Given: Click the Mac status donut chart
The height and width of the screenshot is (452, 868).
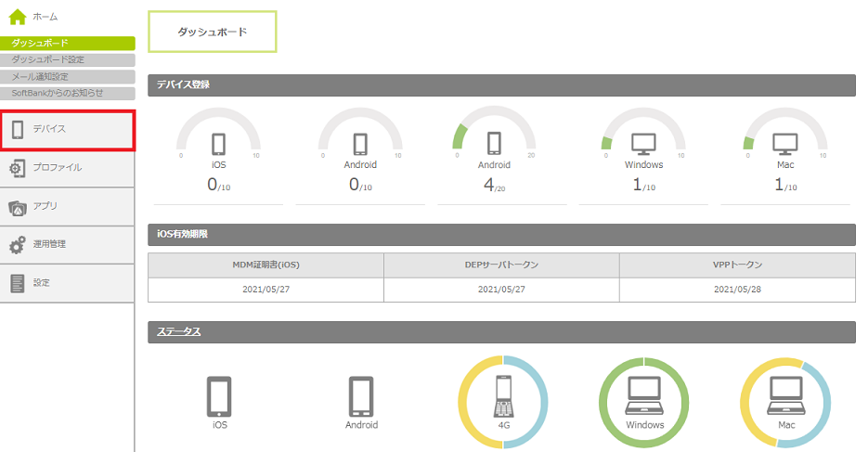Looking at the screenshot, I should tap(786, 400).
